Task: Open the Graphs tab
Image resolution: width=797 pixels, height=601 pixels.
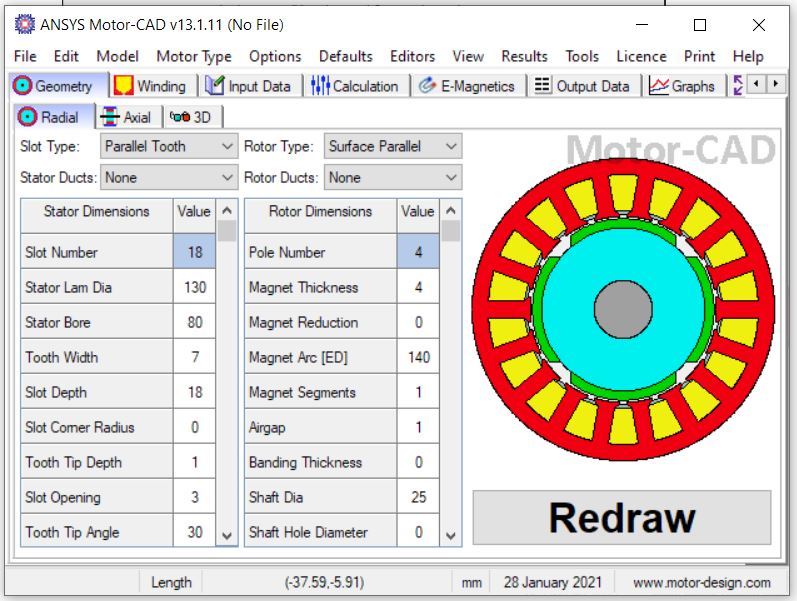Action: pos(684,86)
